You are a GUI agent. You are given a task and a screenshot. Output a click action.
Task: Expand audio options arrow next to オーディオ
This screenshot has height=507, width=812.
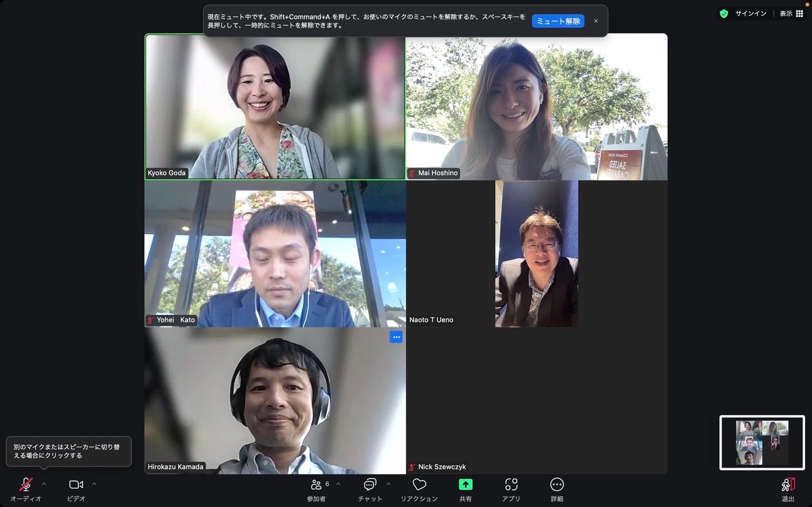pyautogui.click(x=44, y=484)
